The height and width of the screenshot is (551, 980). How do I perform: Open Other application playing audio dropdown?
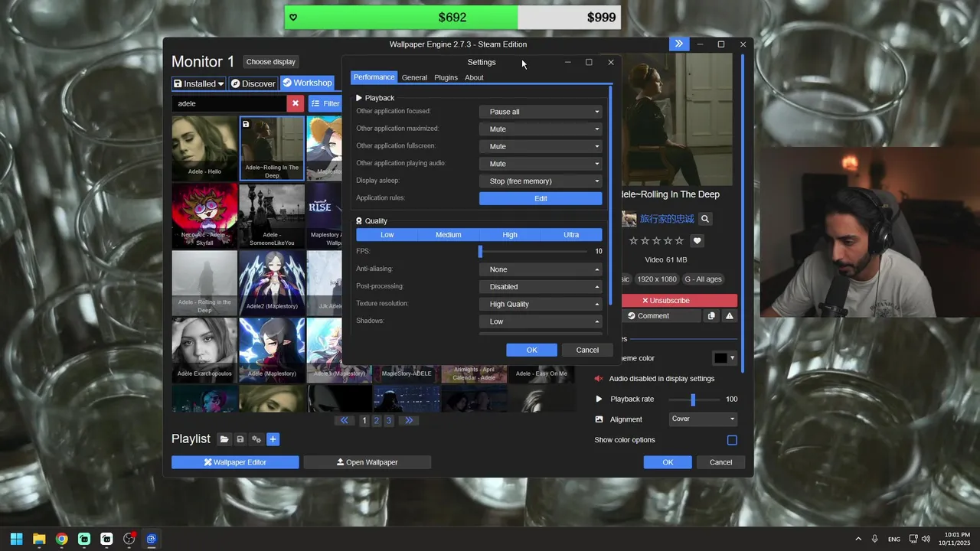pos(541,164)
